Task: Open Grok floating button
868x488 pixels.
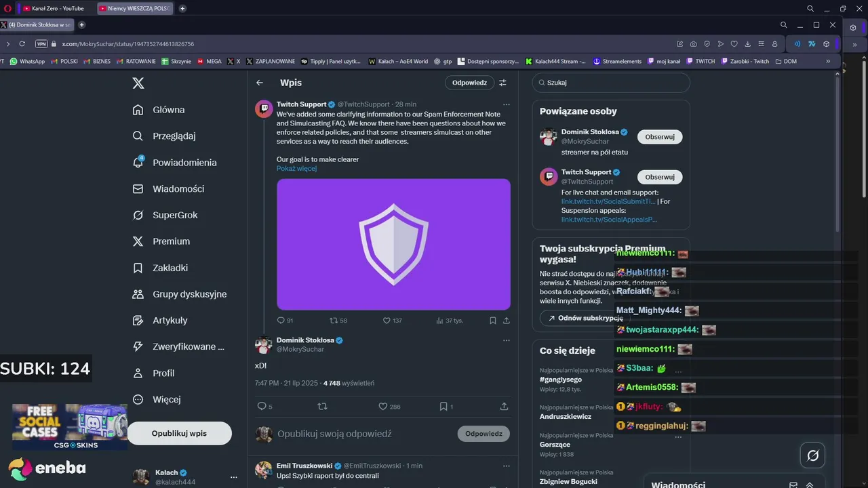Action: (812, 455)
